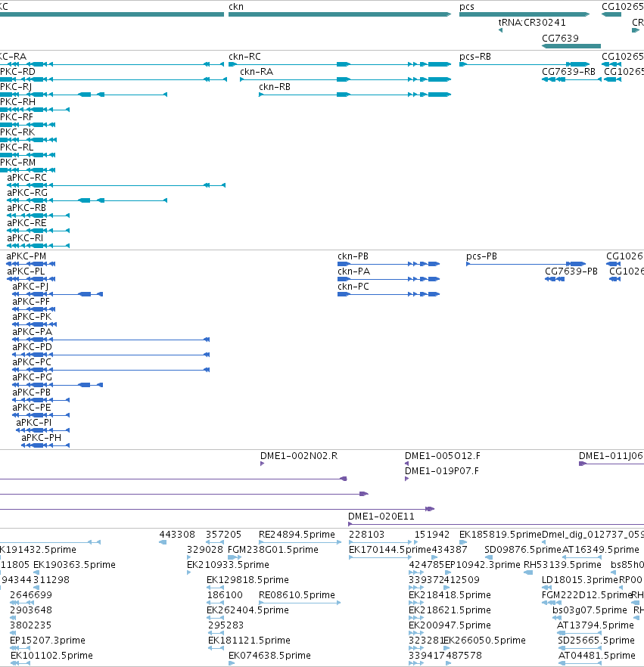Image resolution: width=644 pixels, height=667 pixels.
Task: Select the pcs gene span
Action: pyautogui.click(x=524, y=14)
